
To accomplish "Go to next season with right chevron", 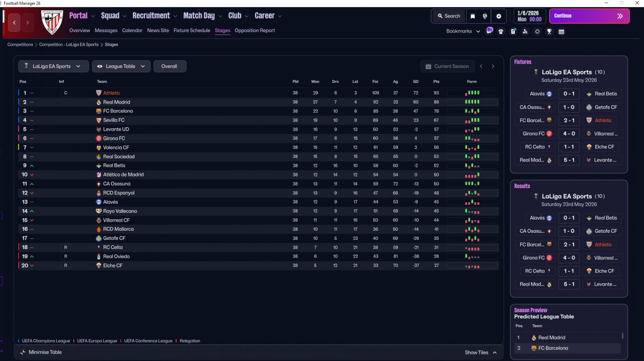I will 493,66.
